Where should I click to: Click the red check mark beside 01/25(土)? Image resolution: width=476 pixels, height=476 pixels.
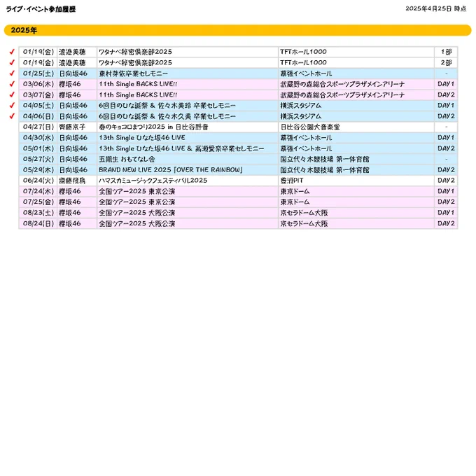(x=12, y=73)
